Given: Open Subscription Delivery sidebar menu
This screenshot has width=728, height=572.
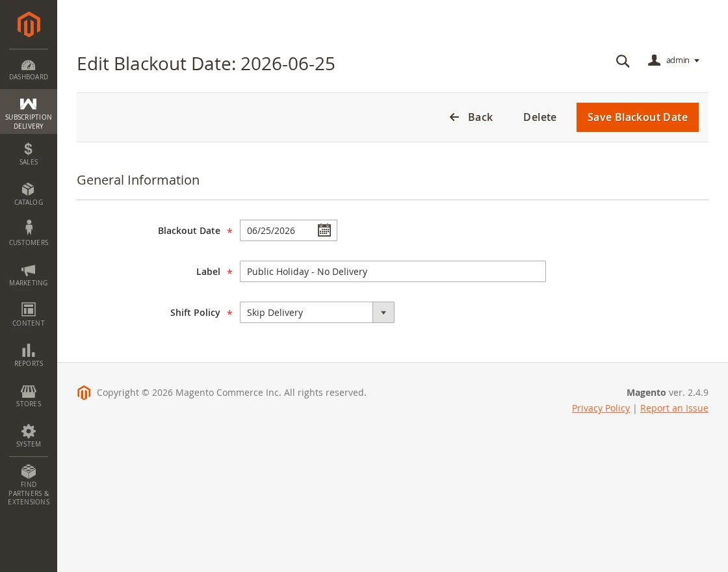Looking at the screenshot, I should tap(29, 112).
